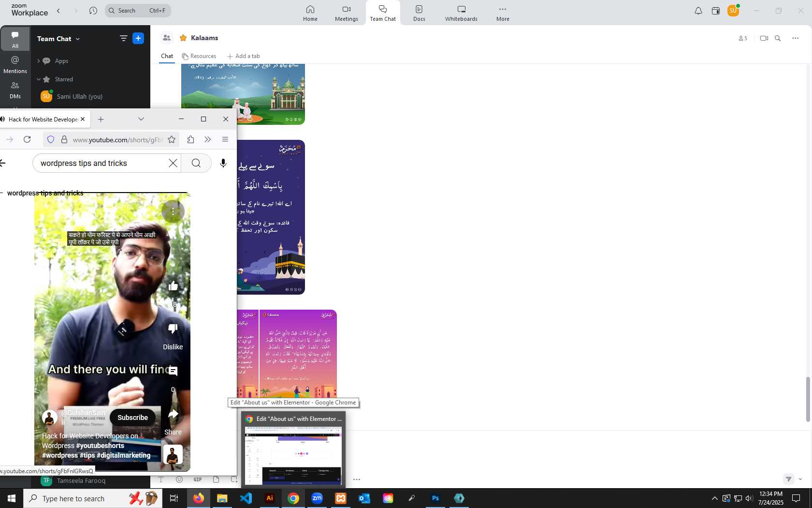This screenshot has height=508, width=812.
Task: Like the YouTube short
Action: coord(173,286)
